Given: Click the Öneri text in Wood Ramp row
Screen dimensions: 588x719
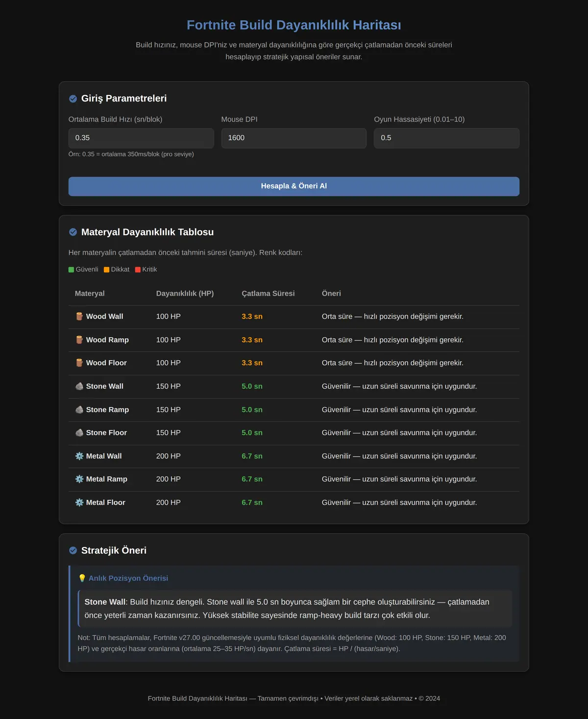Looking at the screenshot, I should coord(392,340).
